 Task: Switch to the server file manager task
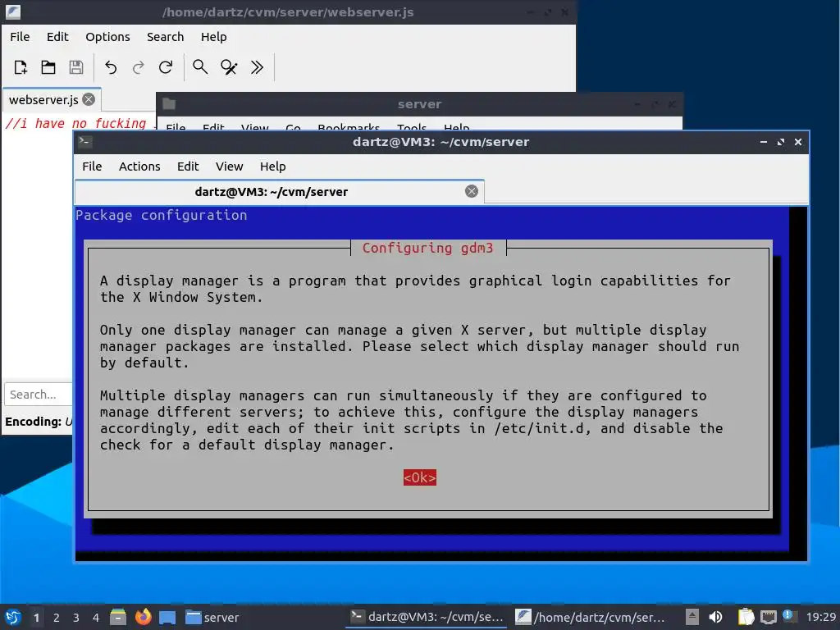coord(212,617)
